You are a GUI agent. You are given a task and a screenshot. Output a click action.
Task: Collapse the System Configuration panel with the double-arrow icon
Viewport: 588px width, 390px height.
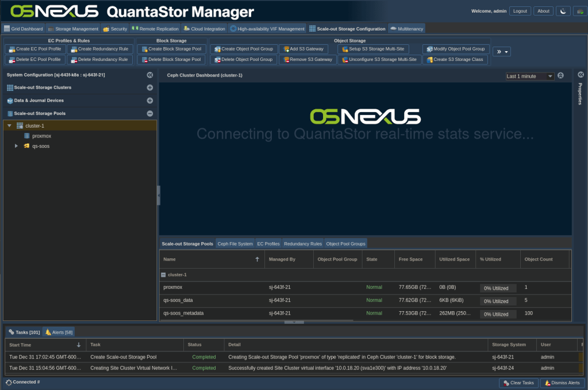click(x=150, y=75)
